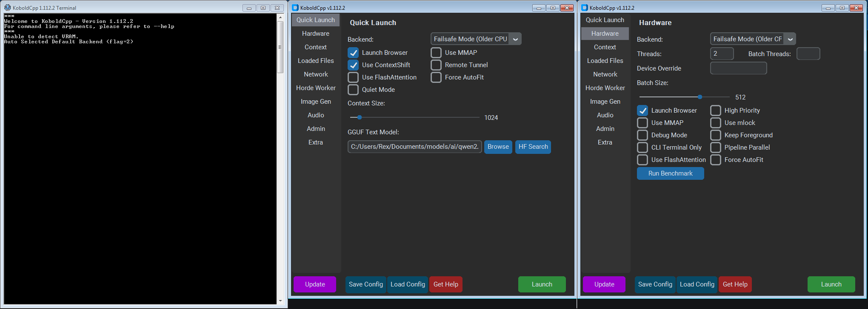Viewport: 868px width, 309px height.
Task: Minimize the KoboldCpp Terminal window
Action: [x=249, y=8]
